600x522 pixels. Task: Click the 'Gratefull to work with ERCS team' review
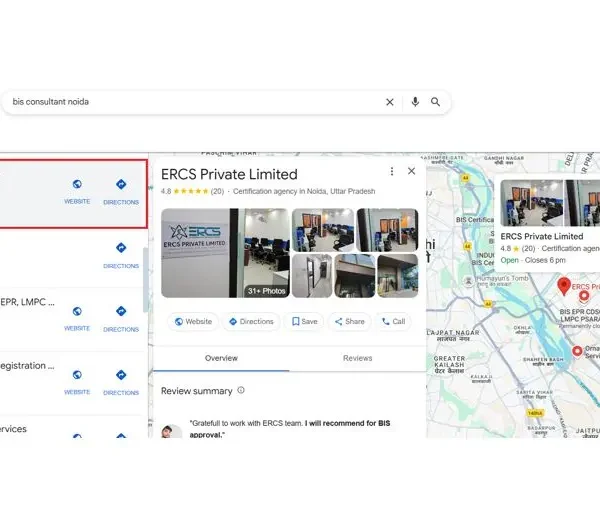[x=290, y=429]
